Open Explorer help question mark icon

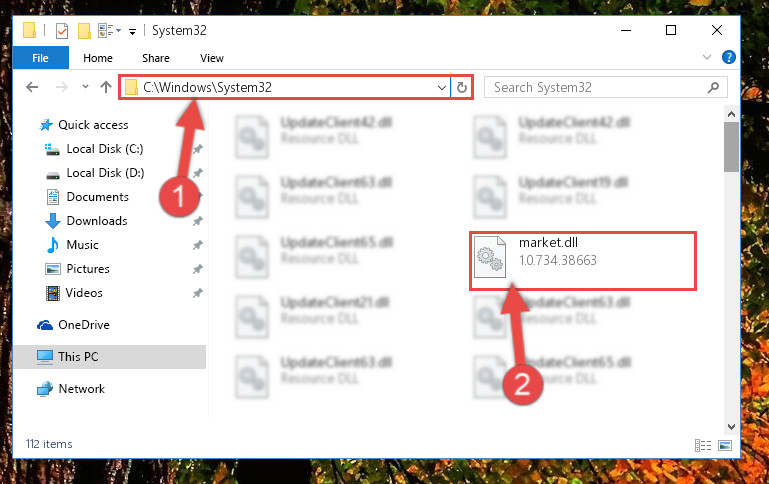coord(729,57)
